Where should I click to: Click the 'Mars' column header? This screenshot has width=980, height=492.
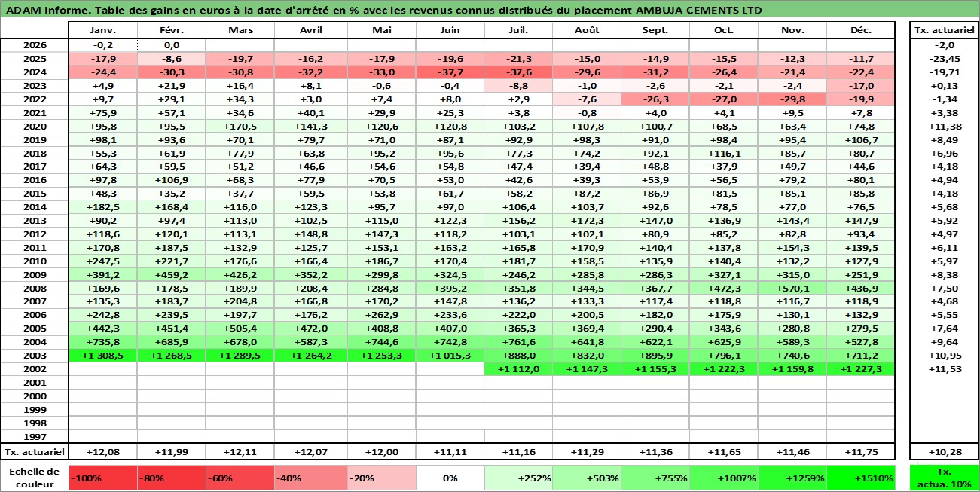[240, 30]
